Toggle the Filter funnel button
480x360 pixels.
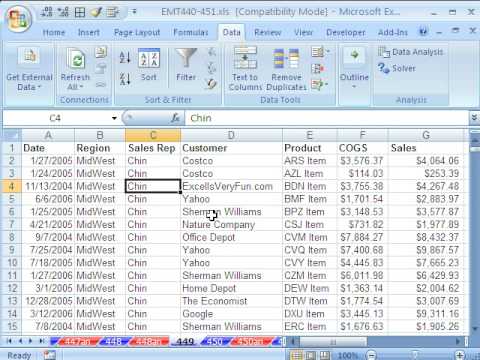tap(186, 65)
